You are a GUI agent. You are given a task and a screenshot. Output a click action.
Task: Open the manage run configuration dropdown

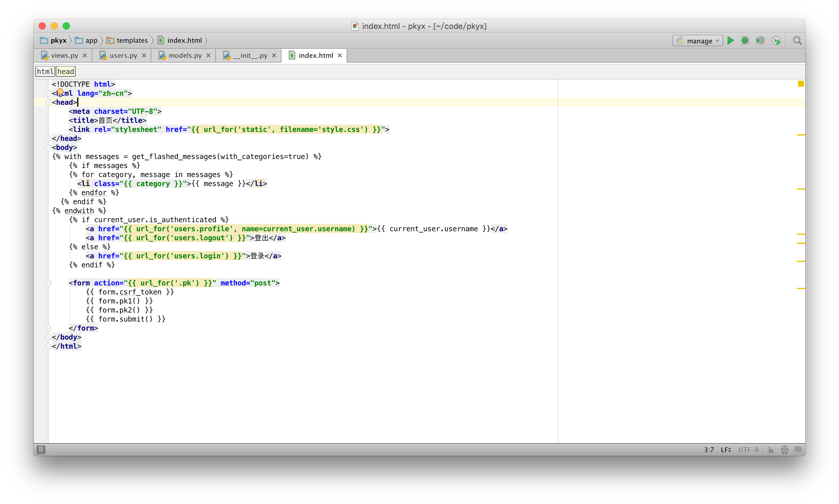tap(698, 41)
